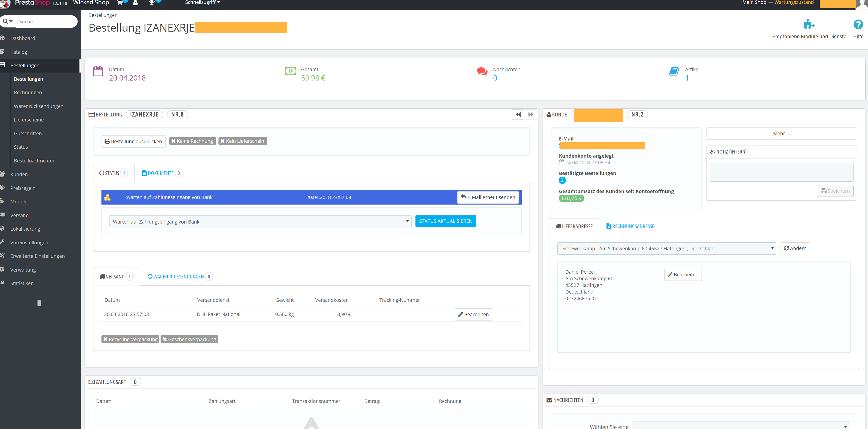The width and height of the screenshot is (868, 429).
Task: Switch to the Rechnungsadresse tab
Action: tap(630, 226)
